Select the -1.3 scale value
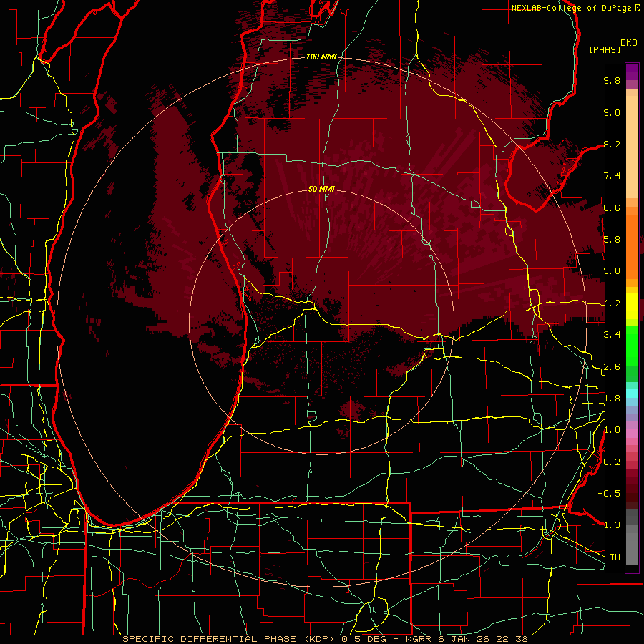This screenshot has width=644, height=644. click(609, 525)
